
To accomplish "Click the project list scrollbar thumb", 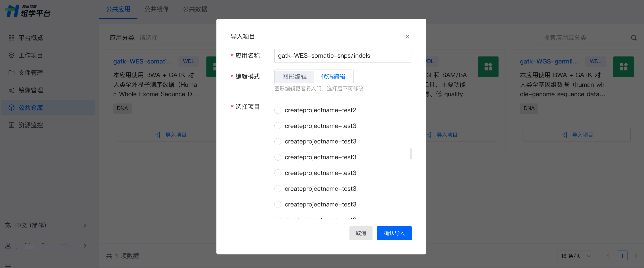I will coord(411,154).
